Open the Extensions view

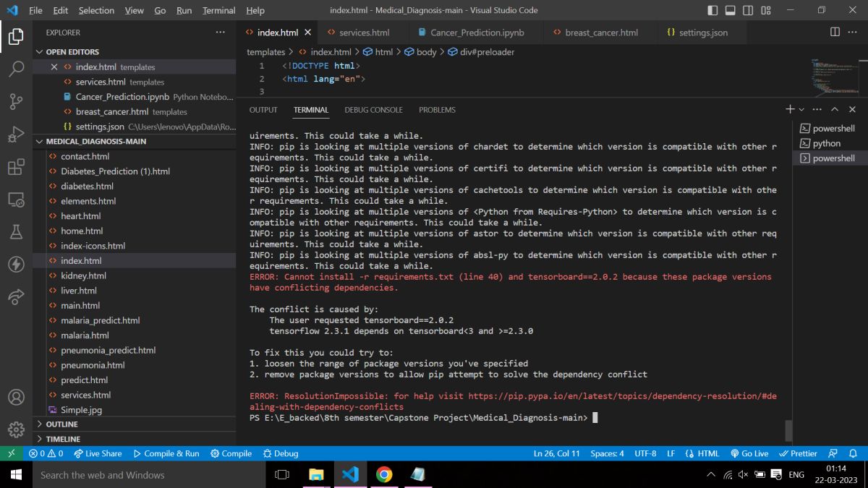coord(16,167)
